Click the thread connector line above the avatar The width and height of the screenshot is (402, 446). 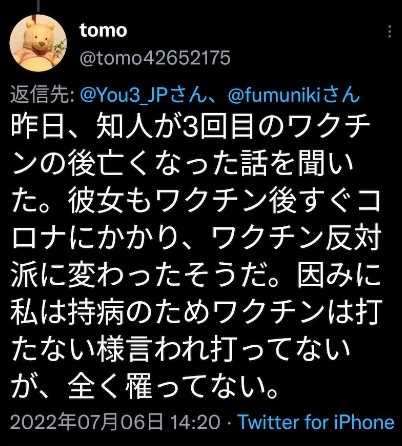pyautogui.click(x=39, y=6)
